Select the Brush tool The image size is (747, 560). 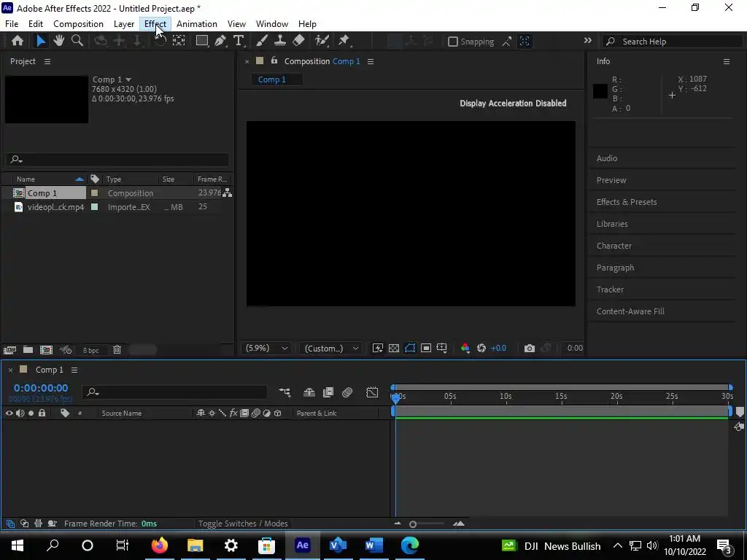click(262, 41)
